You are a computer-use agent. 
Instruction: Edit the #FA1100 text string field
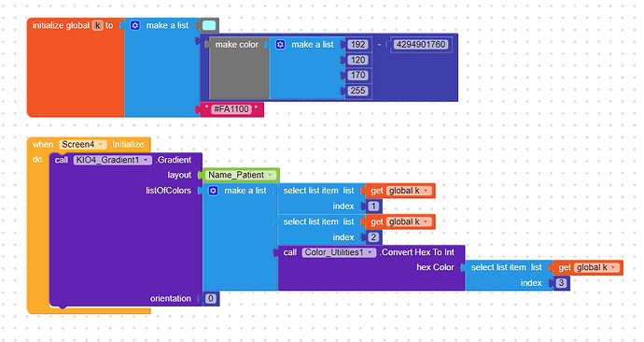pos(231,109)
